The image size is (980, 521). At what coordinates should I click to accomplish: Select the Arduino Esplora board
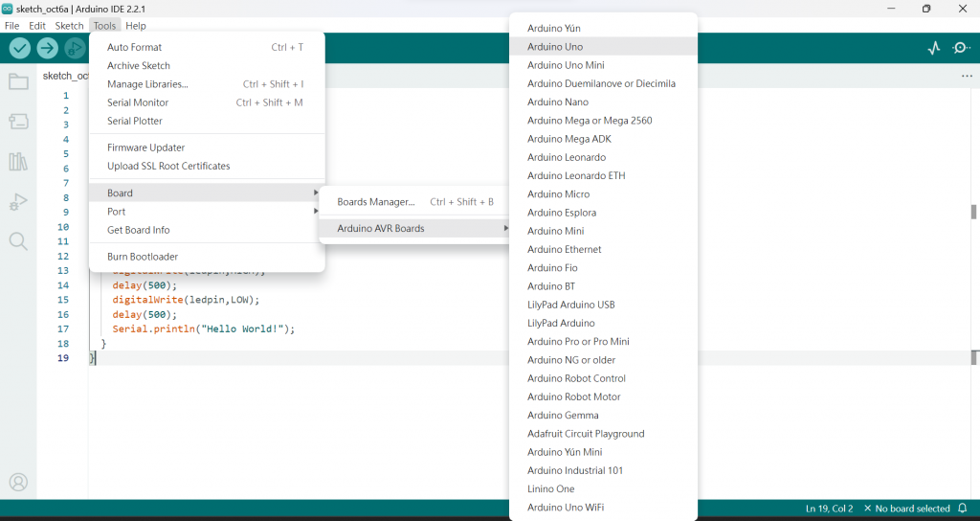603,213
